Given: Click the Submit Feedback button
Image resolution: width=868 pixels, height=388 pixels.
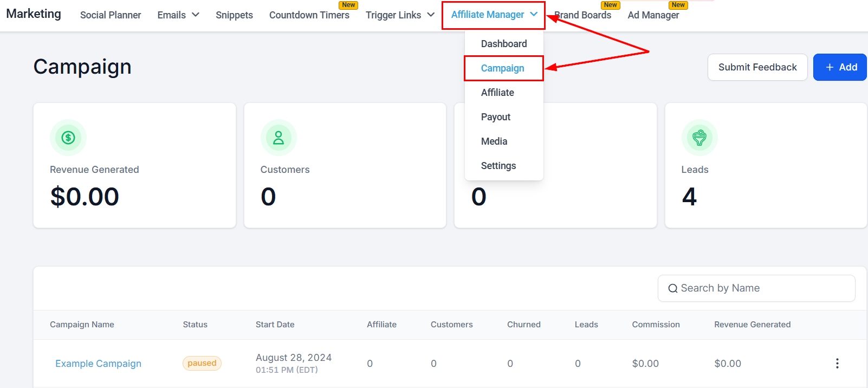Looking at the screenshot, I should (757, 67).
